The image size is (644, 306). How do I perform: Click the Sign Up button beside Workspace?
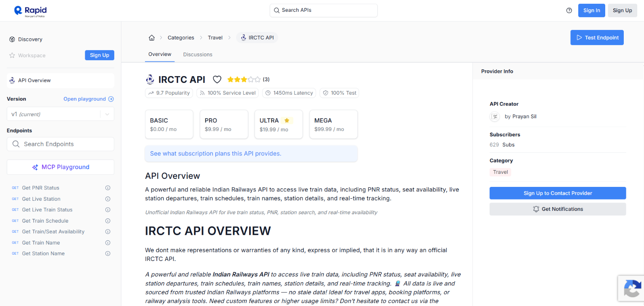(x=99, y=55)
